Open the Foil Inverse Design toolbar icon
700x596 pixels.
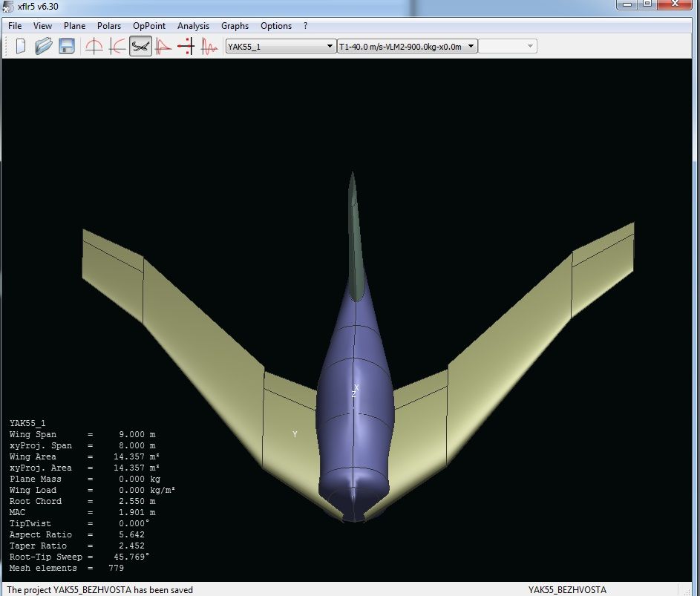[x=117, y=46]
